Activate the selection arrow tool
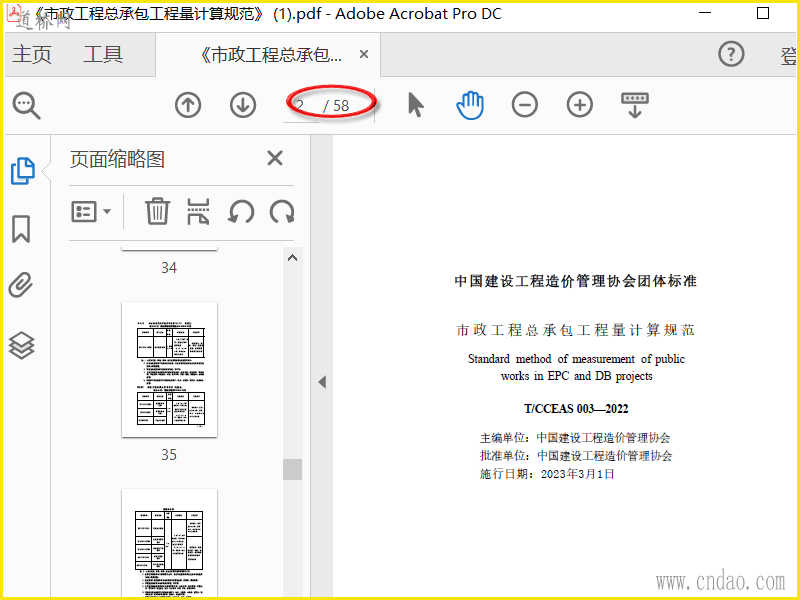Viewport: 800px width, 600px height. click(415, 105)
